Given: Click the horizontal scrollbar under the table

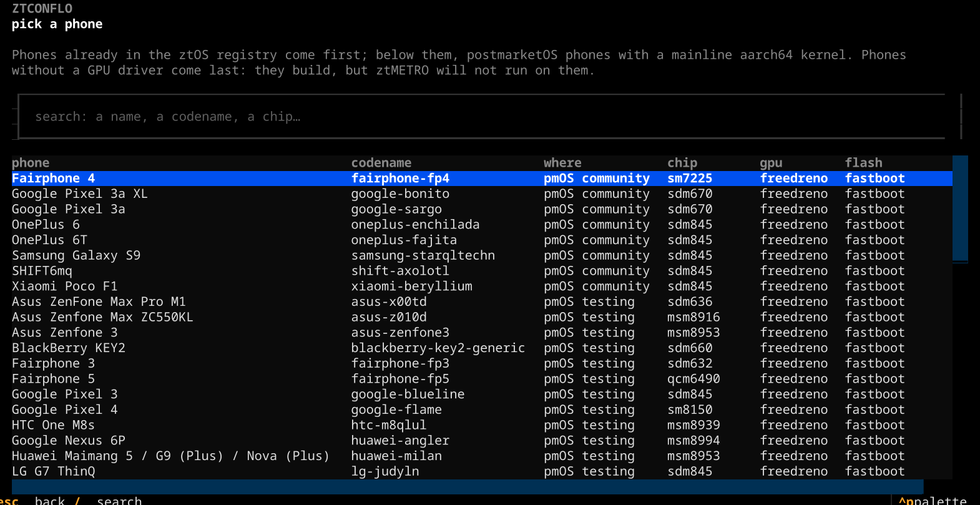Looking at the screenshot, I should [468, 487].
